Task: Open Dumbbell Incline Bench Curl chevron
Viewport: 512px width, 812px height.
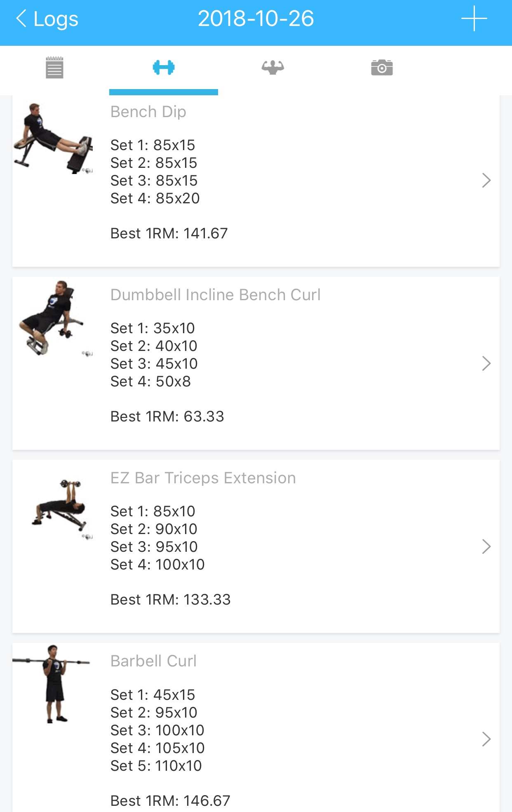Action: tap(486, 364)
